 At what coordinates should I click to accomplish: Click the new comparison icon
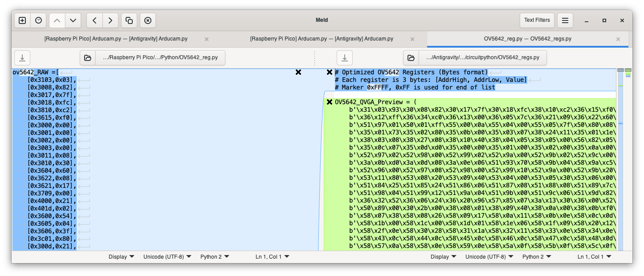[x=23, y=20]
